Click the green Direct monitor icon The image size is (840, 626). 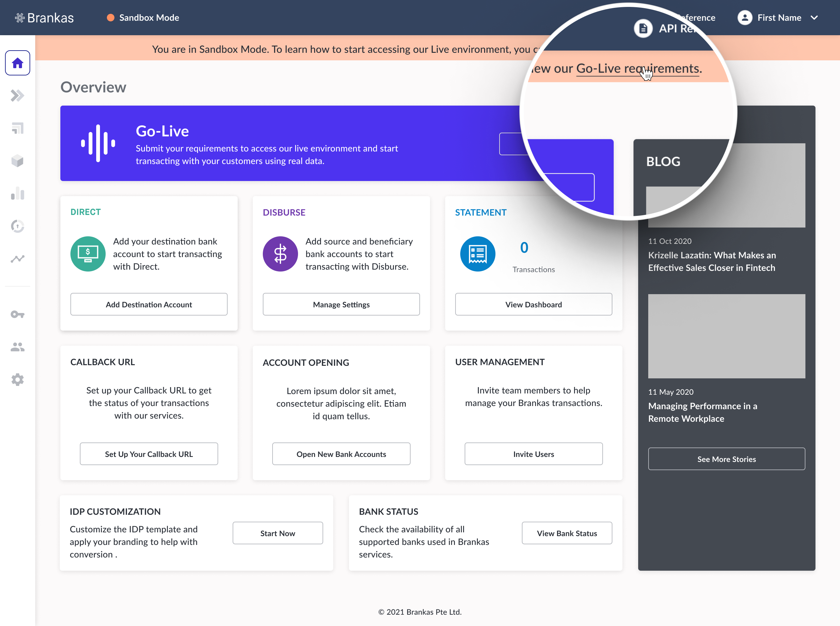click(x=88, y=254)
